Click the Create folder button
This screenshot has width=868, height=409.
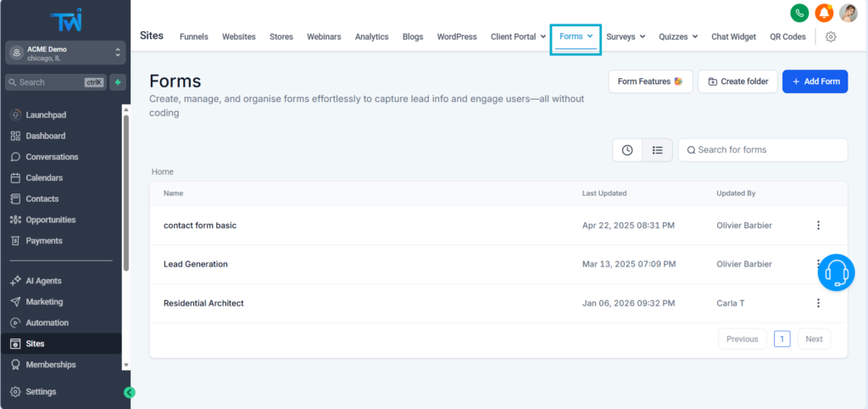(738, 81)
